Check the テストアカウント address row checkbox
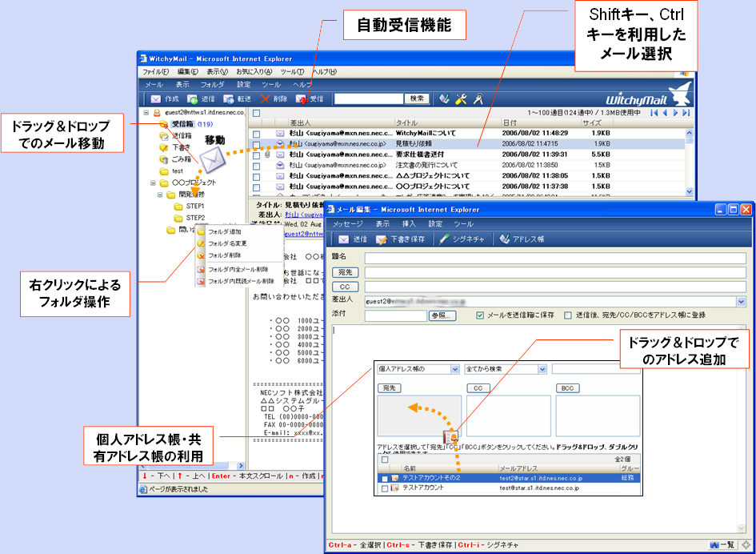The width and height of the screenshot is (756, 554). (x=384, y=488)
